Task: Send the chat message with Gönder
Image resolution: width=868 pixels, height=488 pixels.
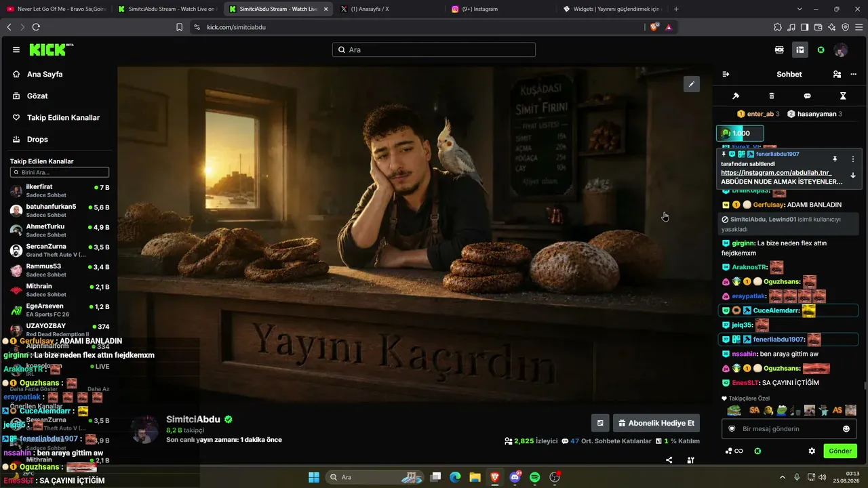Action: [840, 451]
